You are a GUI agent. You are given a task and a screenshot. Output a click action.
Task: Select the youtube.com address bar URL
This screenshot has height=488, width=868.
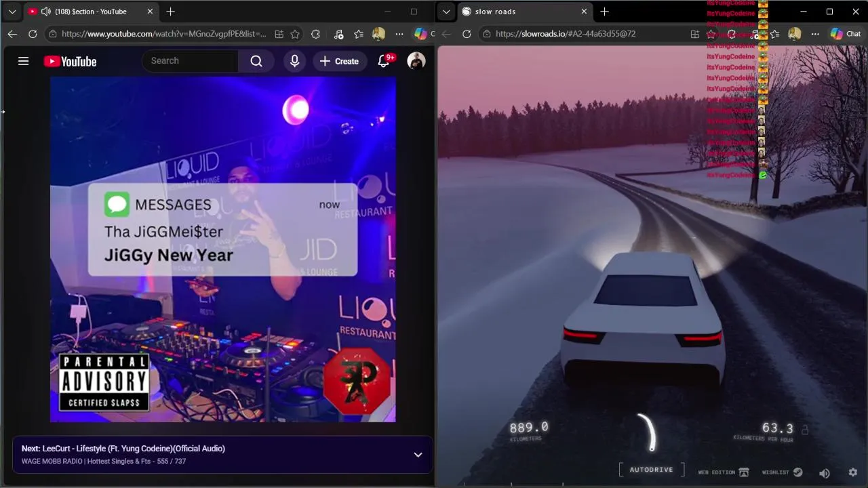click(x=163, y=34)
